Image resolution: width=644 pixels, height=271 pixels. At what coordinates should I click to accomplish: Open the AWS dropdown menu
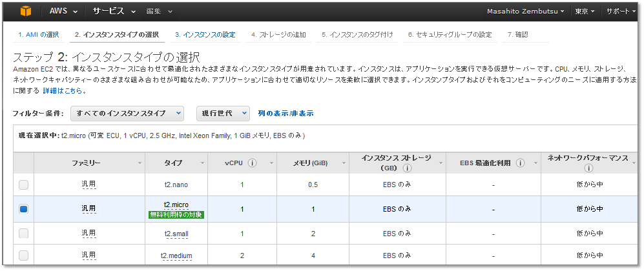click(x=63, y=12)
